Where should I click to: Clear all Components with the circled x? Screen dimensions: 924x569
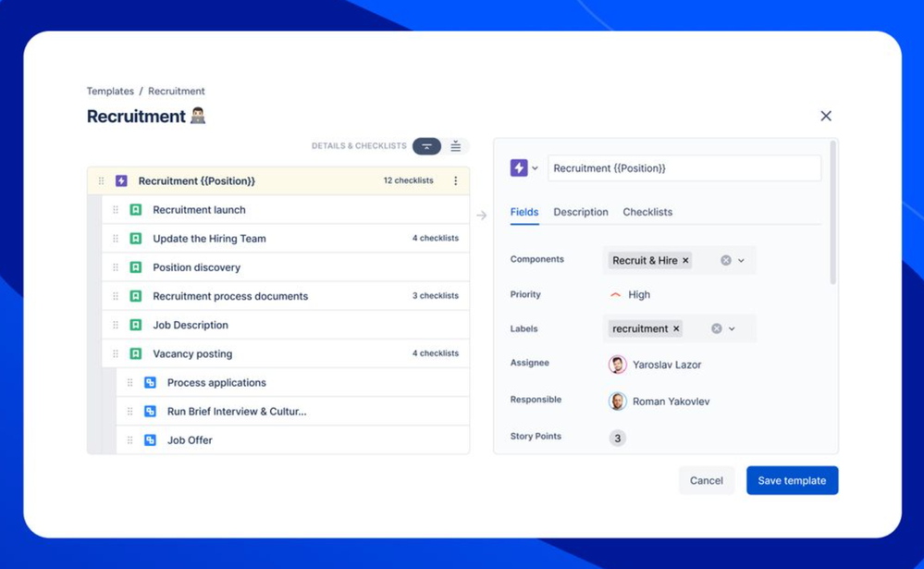[x=726, y=261]
